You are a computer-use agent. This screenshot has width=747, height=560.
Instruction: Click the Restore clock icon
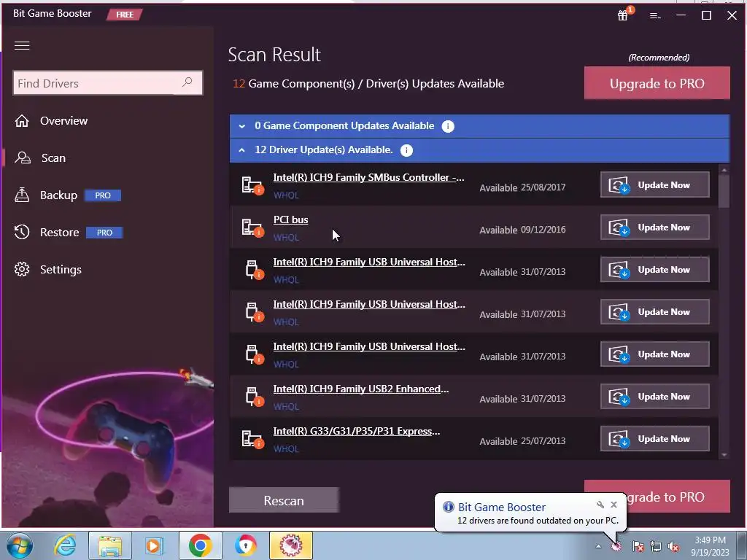point(22,232)
